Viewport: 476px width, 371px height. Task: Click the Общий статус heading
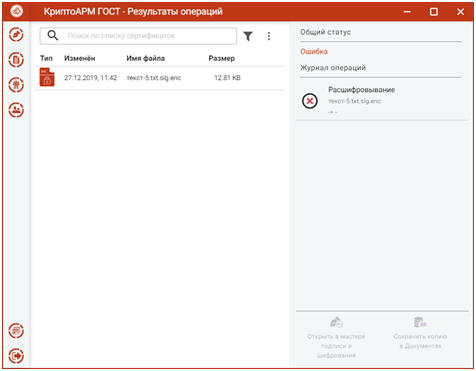(x=325, y=32)
